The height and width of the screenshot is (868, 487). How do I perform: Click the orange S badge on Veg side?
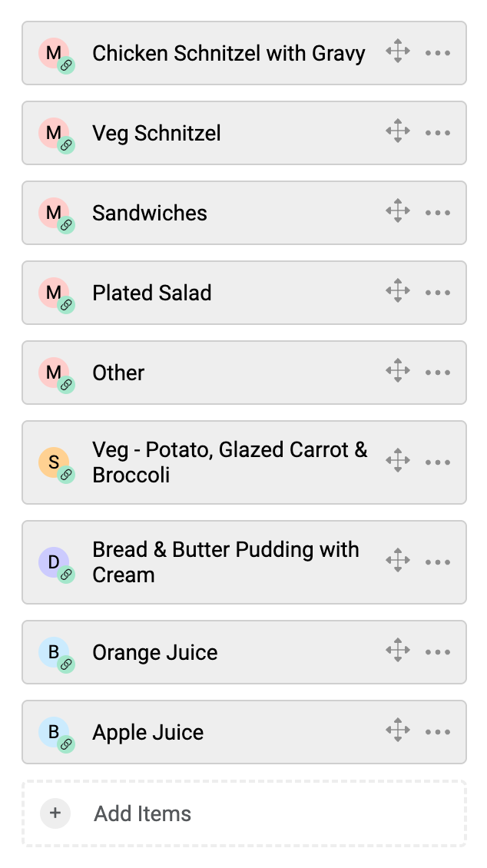coord(53,462)
